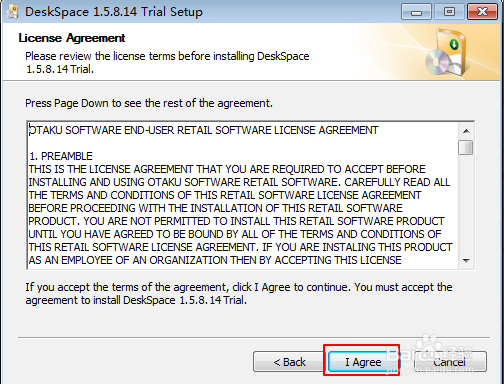Screen dimensions: 504x384
Task: Click the 'License Agreement' heading
Action: click(72, 38)
